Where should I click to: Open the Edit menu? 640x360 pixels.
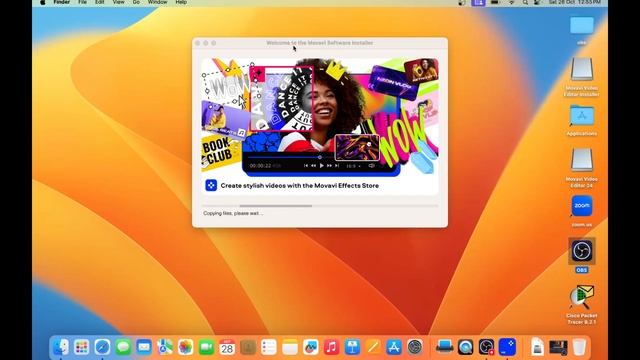pos(100,2)
